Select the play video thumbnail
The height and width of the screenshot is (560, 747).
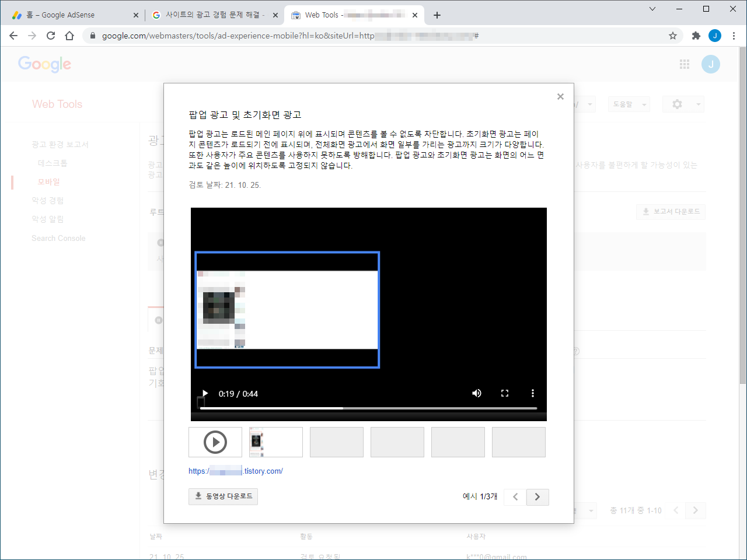click(215, 442)
